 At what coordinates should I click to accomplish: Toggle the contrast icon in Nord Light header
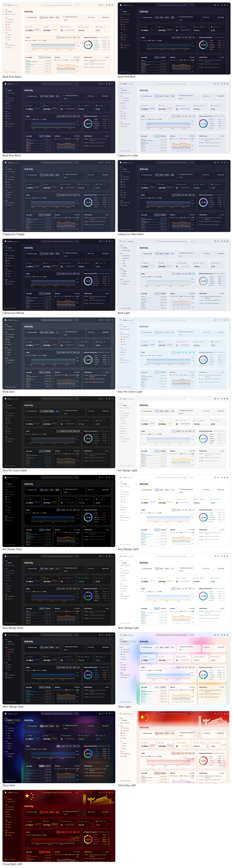point(228,241)
